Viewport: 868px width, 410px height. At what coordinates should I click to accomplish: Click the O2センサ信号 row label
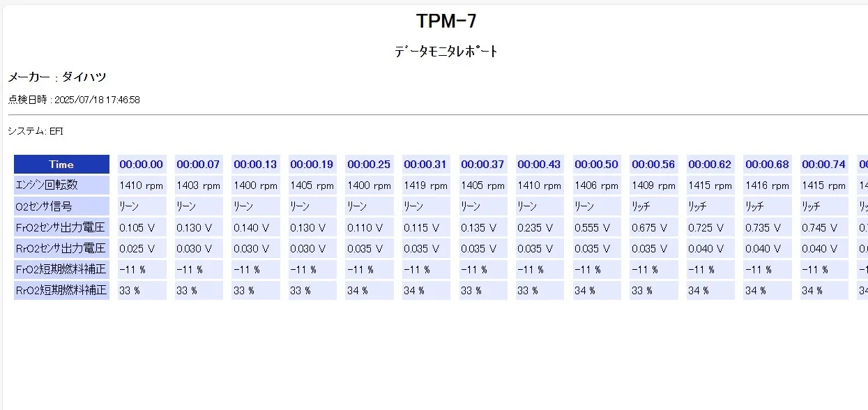tap(61, 206)
